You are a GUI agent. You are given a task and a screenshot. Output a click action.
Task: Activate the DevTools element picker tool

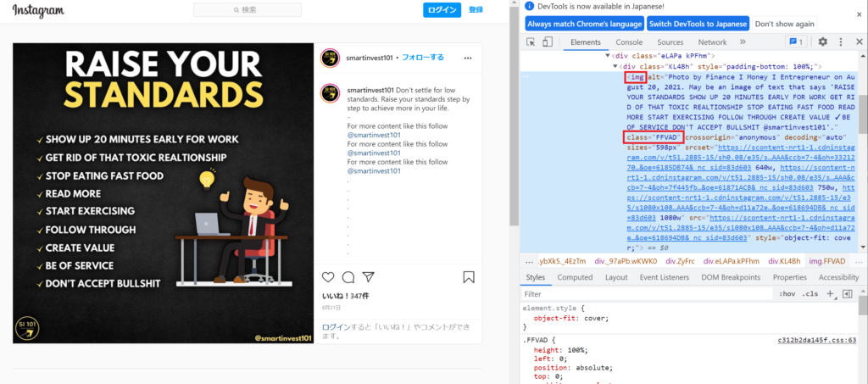531,42
